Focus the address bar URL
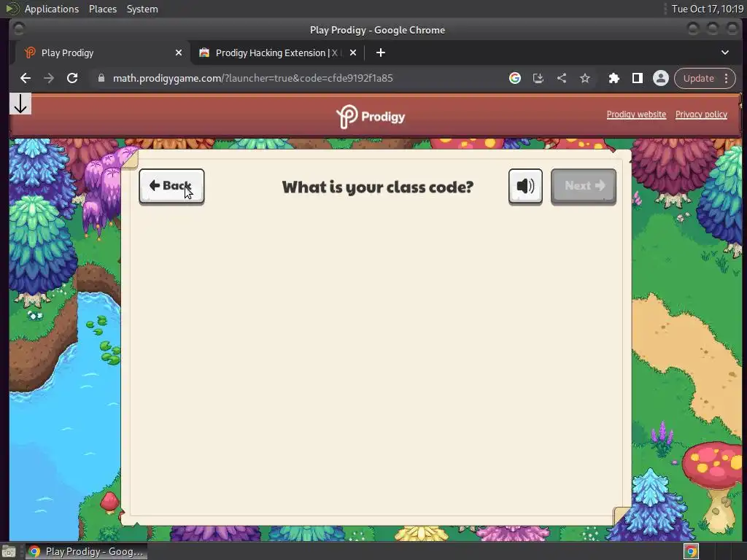 tap(253, 78)
